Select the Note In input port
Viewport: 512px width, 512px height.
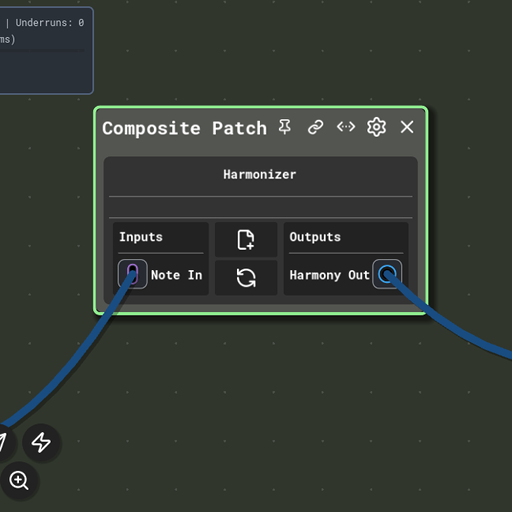click(x=132, y=274)
